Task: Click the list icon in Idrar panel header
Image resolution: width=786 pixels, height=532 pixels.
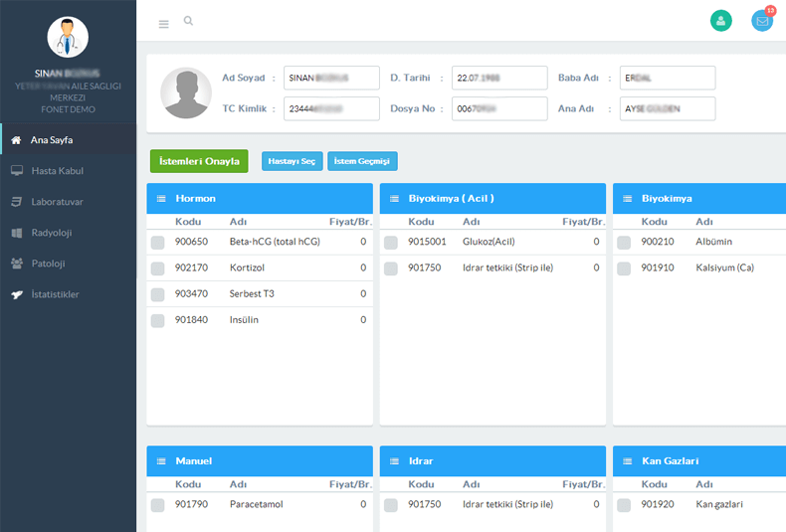Action: click(393, 461)
